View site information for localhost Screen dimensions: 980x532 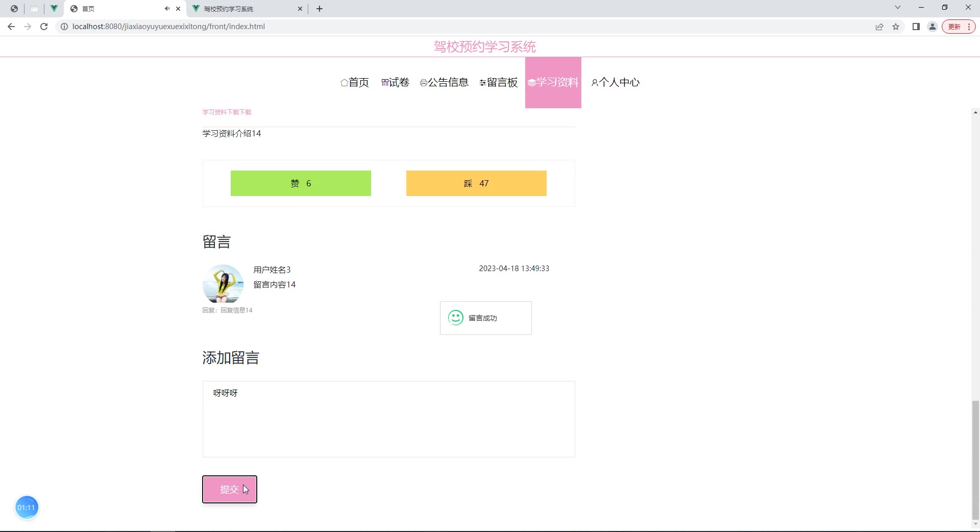point(64,27)
